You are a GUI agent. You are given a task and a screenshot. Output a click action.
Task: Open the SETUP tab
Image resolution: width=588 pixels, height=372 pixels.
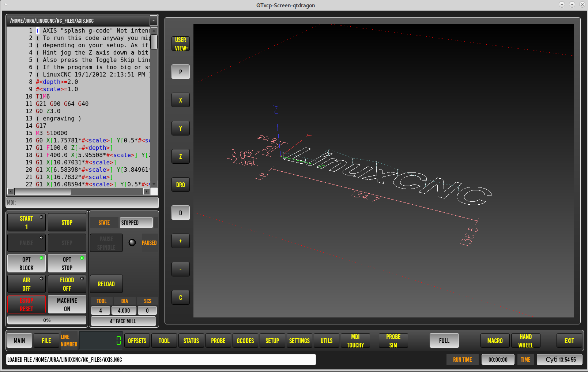[x=272, y=341]
